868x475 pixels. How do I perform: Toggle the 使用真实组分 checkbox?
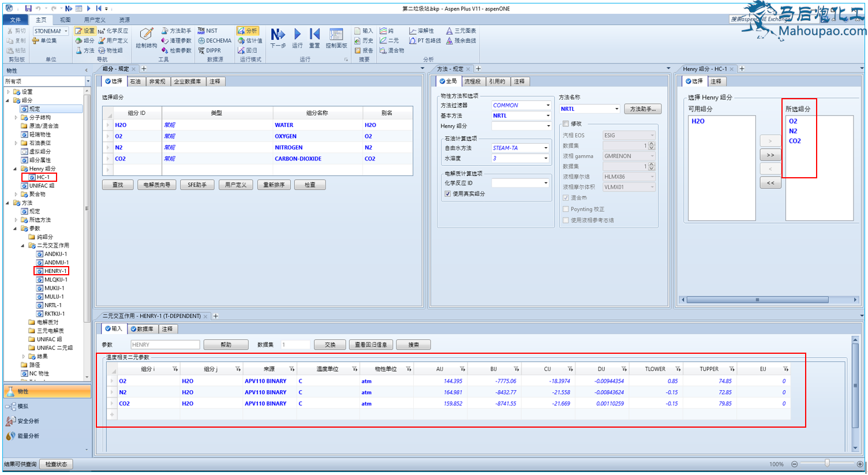tap(448, 194)
